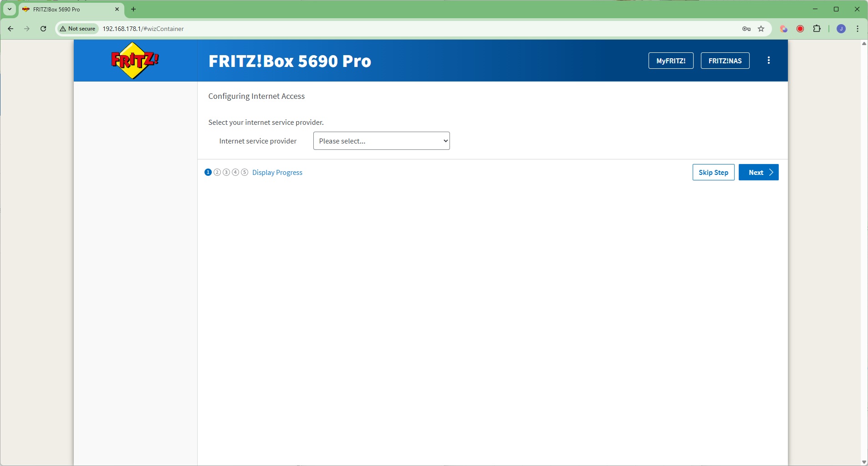Click wizard step 4 indicator

click(235, 172)
